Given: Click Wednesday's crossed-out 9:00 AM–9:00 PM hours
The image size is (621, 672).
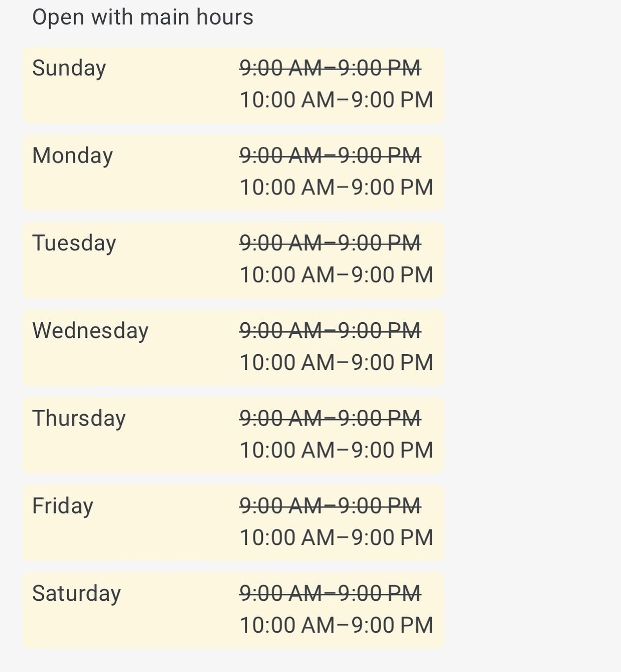Looking at the screenshot, I should click(330, 331).
